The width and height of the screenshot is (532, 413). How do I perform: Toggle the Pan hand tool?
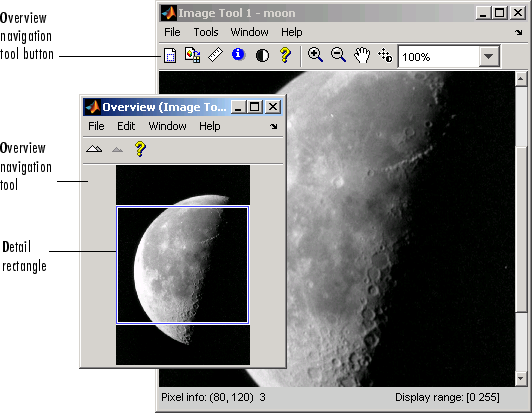pos(362,55)
